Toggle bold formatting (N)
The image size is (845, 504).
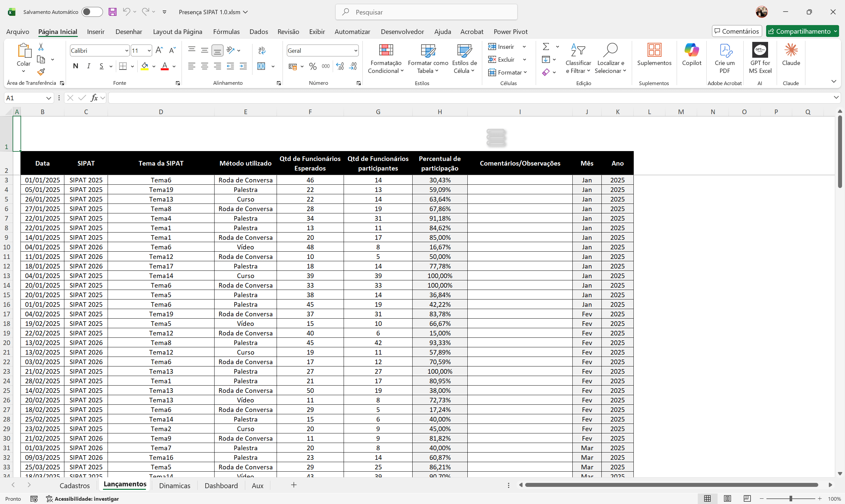click(76, 66)
